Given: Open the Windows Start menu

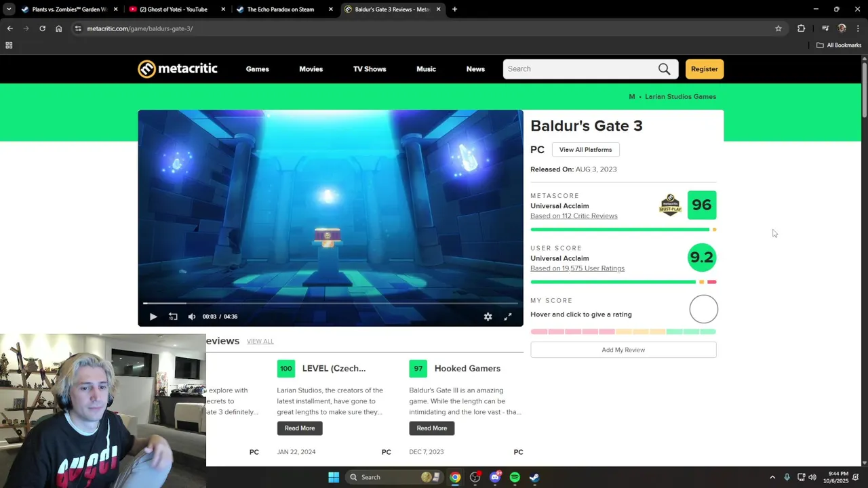Looking at the screenshot, I should [334, 477].
